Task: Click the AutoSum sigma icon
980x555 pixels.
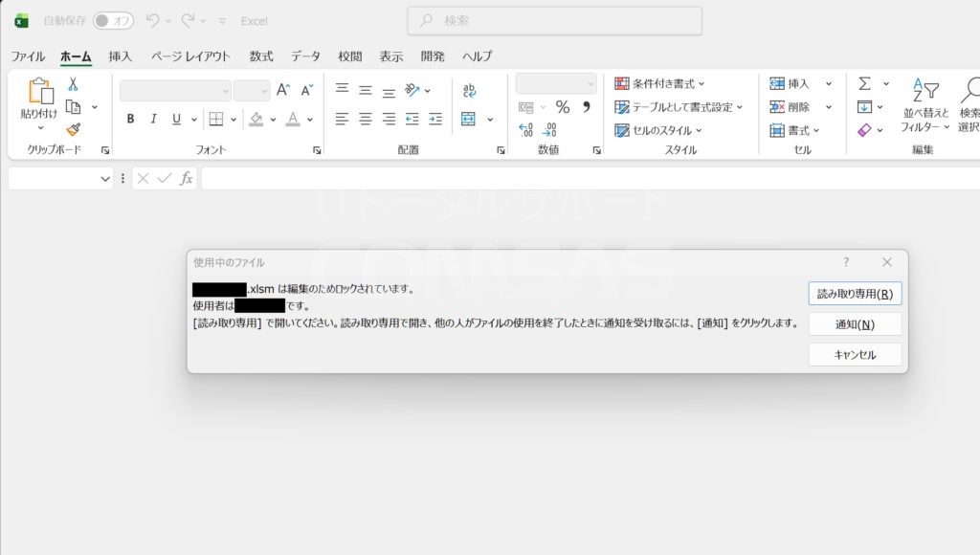Action: tap(864, 84)
